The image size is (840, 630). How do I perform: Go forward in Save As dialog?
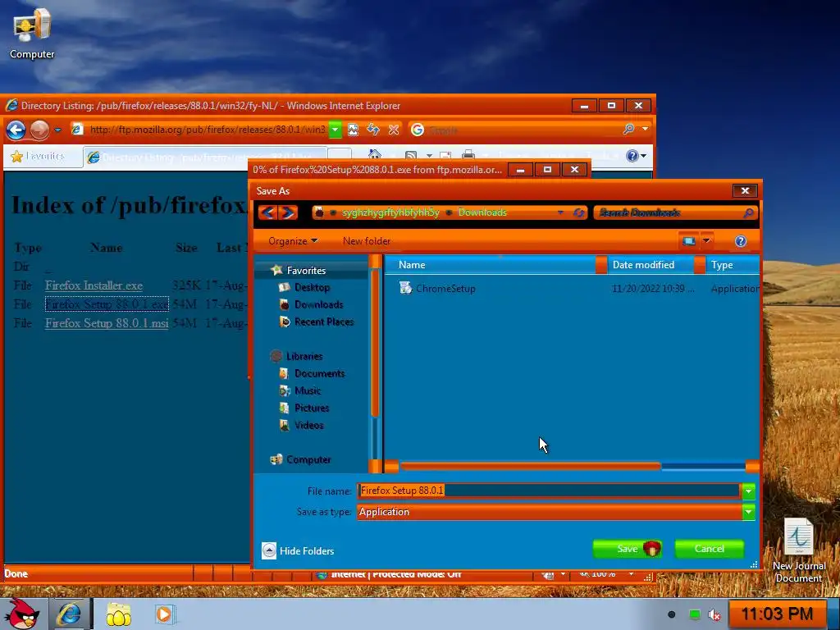(x=288, y=212)
